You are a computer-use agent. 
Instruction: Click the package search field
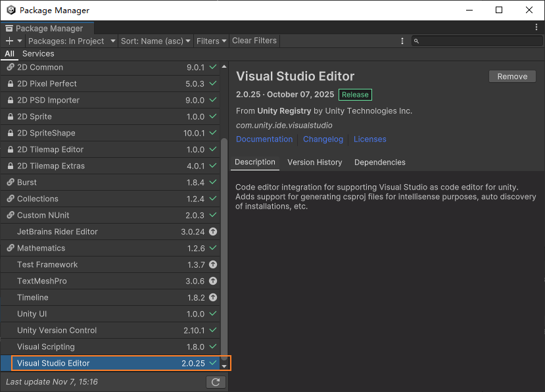[x=477, y=41]
